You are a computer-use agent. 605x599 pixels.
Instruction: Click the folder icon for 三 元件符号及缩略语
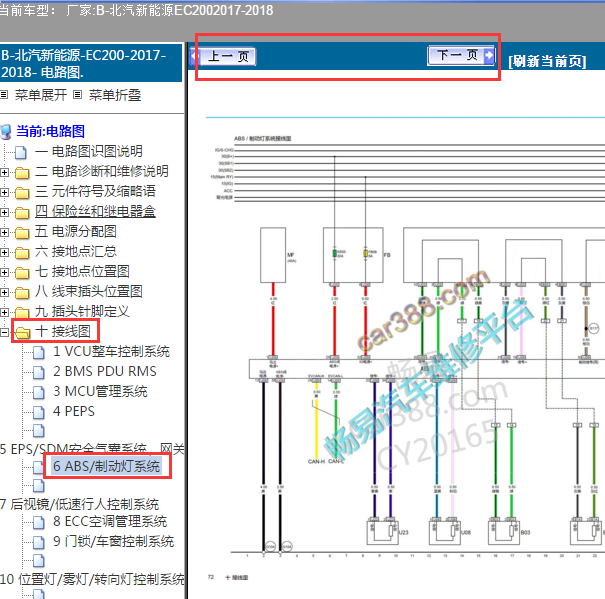point(22,193)
